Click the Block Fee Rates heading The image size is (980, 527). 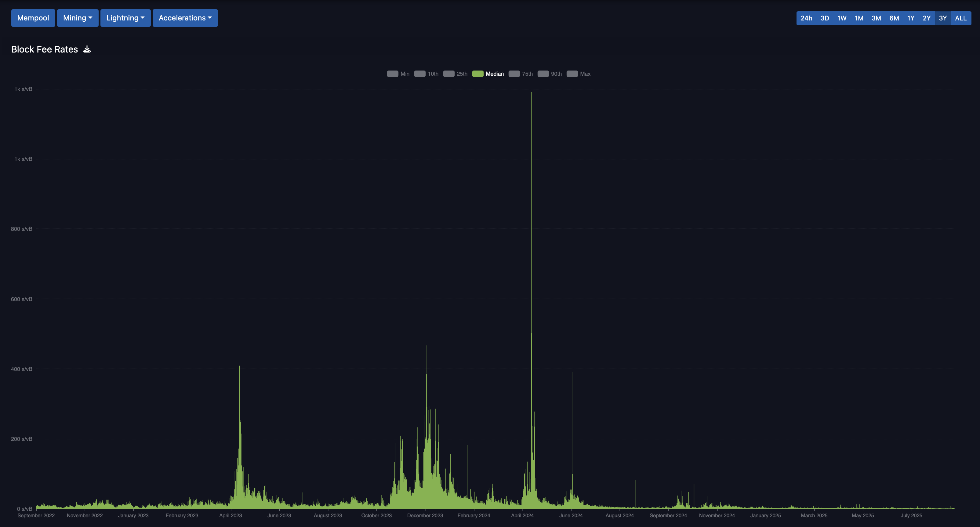pos(45,49)
